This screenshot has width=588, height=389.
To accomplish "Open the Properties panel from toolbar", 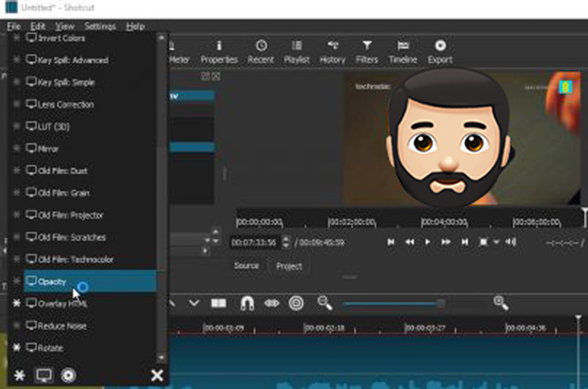I will 219,52.
